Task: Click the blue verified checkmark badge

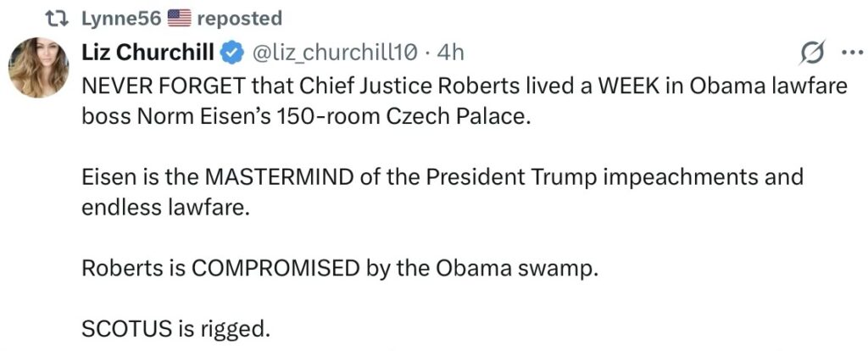Action: pyautogui.click(x=230, y=54)
